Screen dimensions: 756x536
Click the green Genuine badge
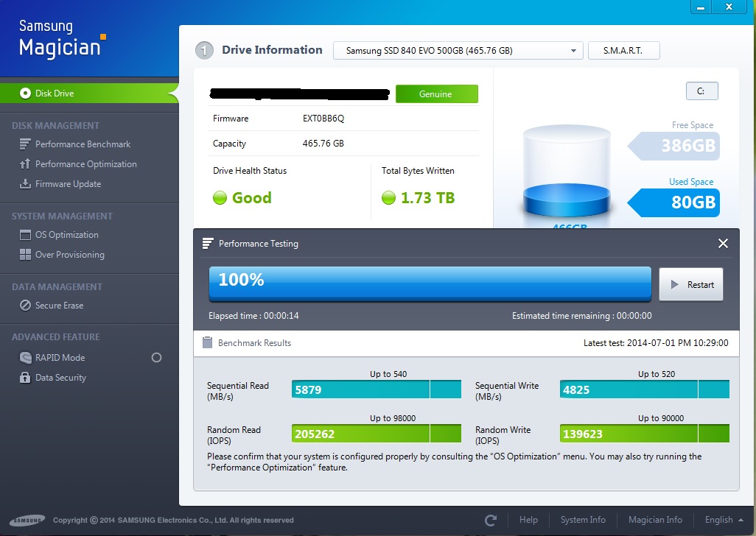click(436, 94)
